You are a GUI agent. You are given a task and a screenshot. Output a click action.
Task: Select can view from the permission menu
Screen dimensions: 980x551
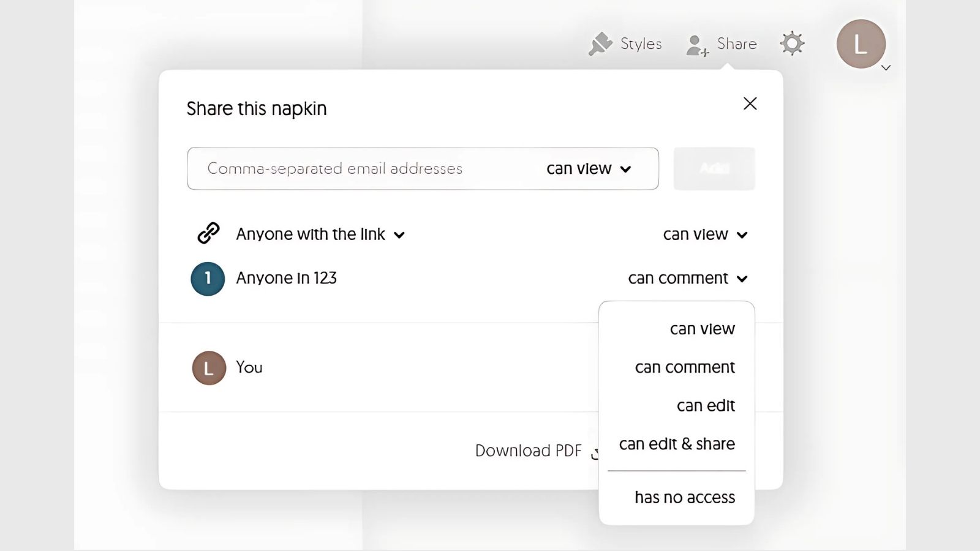[x=702, y=329]
